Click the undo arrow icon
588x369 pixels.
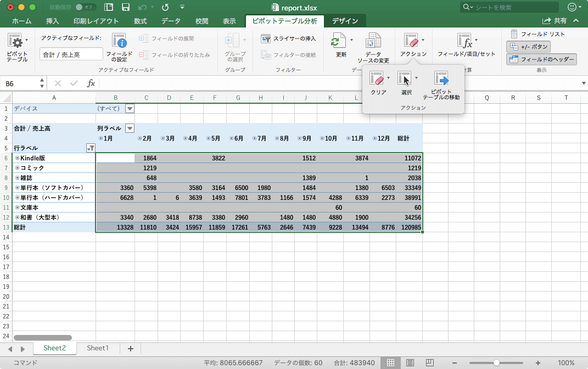click(x=142, y=7)
